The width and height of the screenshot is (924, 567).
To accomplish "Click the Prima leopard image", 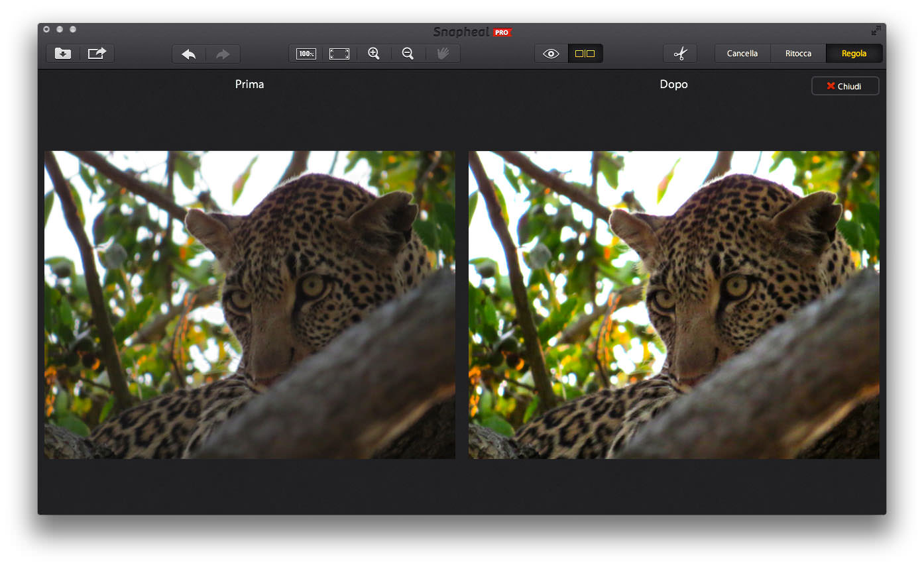I will [x=250, y=305].
